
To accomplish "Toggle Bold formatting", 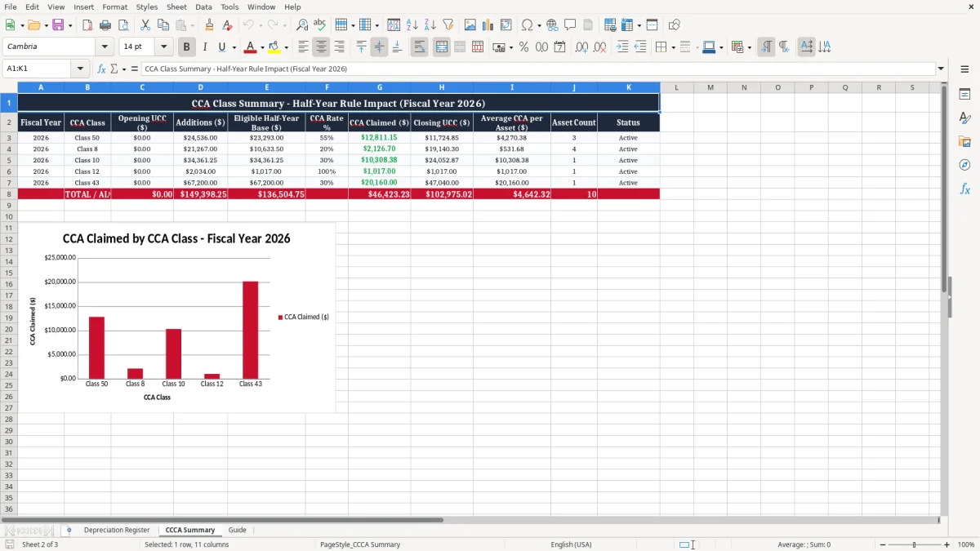I will pyautogui.click(x=187, y=47).
